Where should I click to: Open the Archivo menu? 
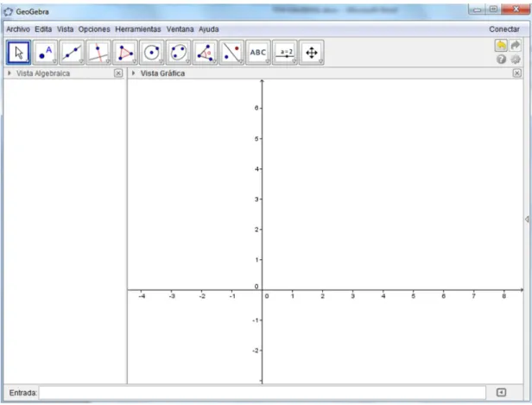[x=18, y=29]
